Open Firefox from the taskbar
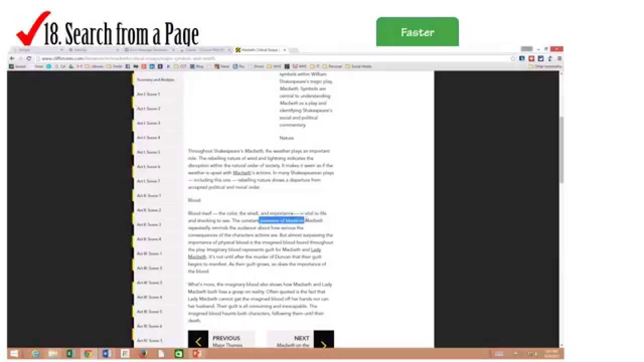The image size is (644, 362). click(x=143, y=353)
